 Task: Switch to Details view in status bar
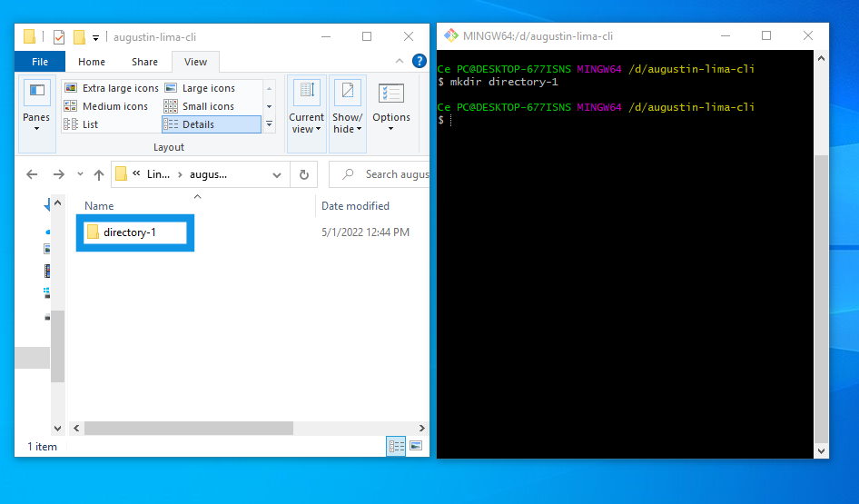pyautogui.click(x=396, y=446)
